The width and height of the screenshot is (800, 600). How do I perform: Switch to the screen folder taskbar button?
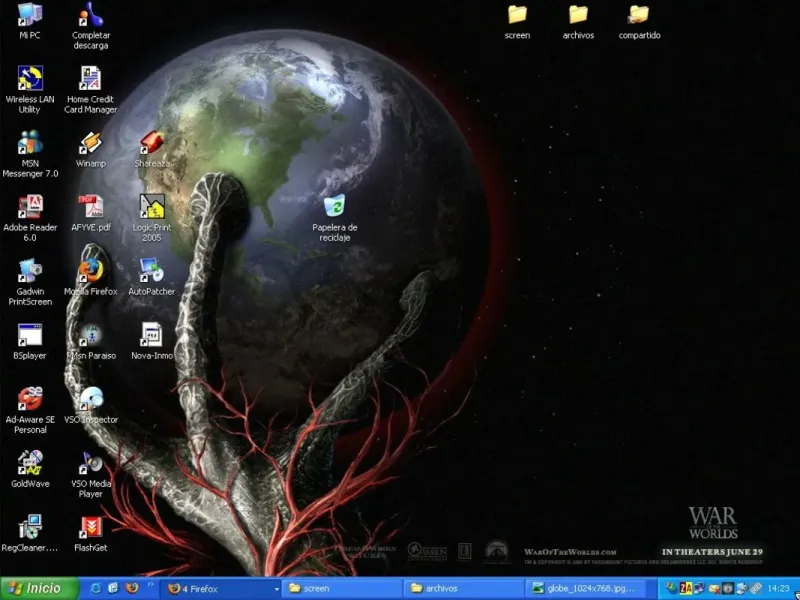pyautogui.click(x=343, y=589)
